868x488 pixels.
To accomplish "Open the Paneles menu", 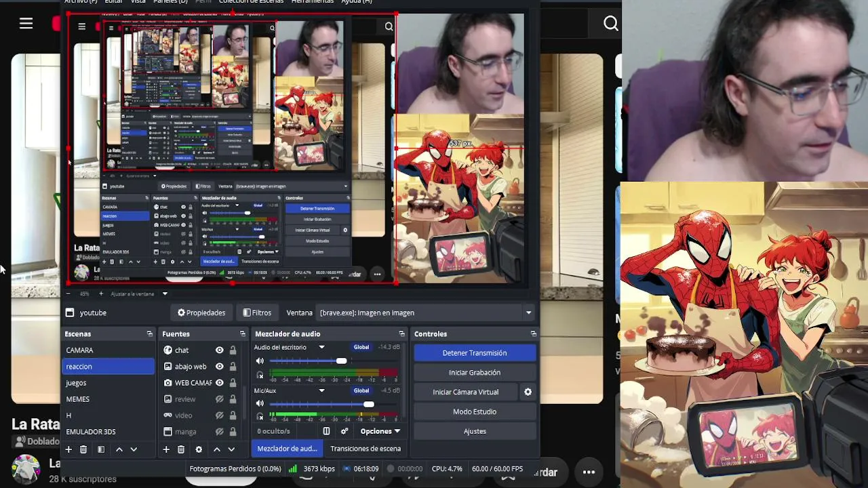I will pos(170,2).
